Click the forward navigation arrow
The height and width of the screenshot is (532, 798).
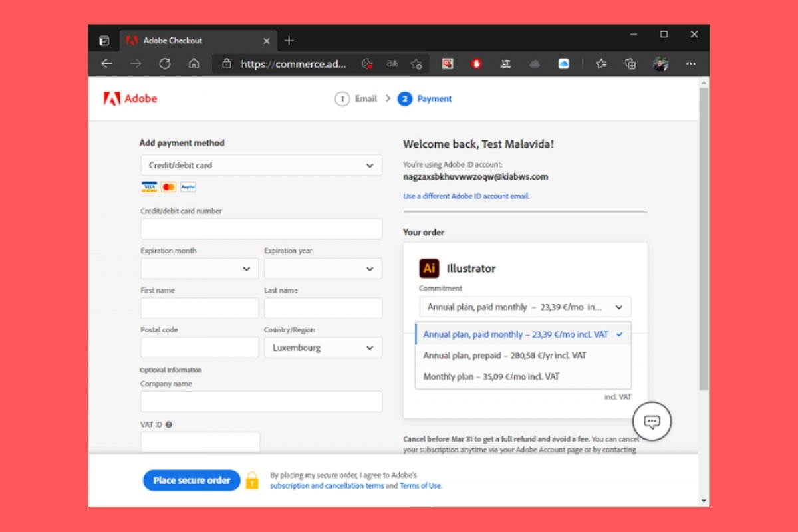point(136,64)
